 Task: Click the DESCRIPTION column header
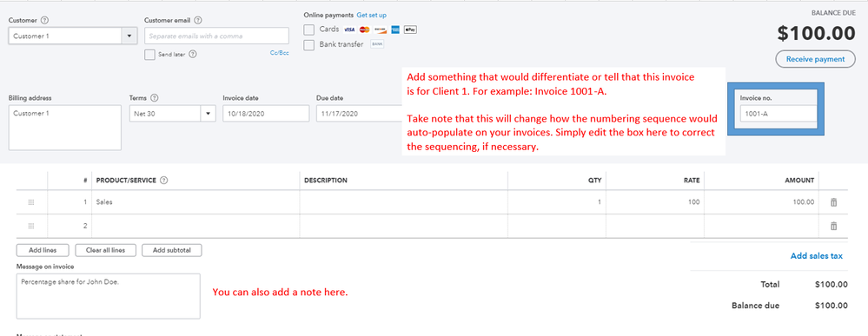point(326,181)
